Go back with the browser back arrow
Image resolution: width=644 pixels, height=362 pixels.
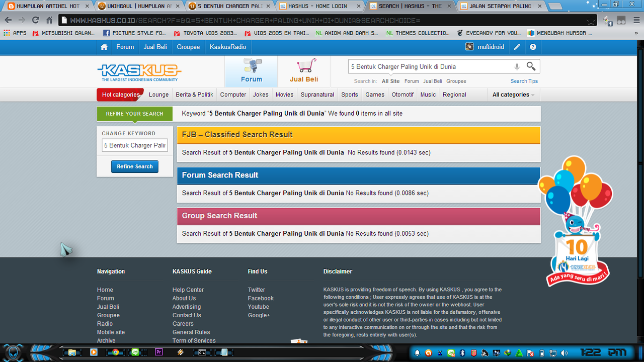[8, 20]
